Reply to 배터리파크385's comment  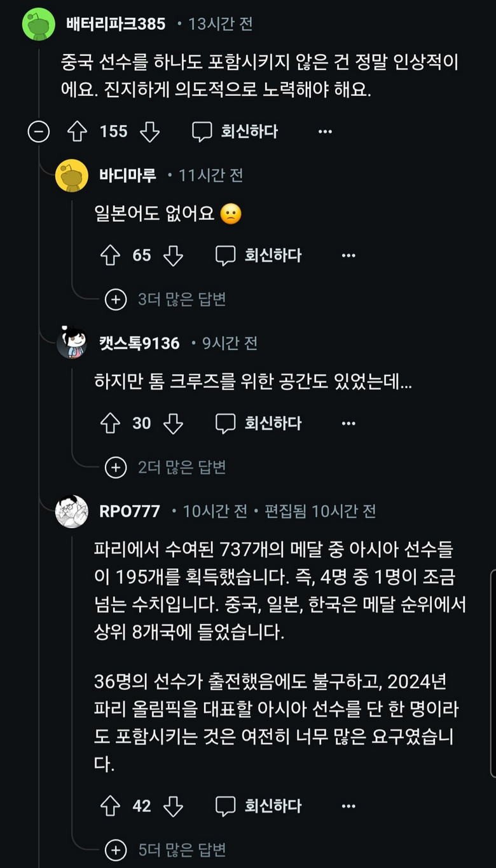(x=235, y=132)
